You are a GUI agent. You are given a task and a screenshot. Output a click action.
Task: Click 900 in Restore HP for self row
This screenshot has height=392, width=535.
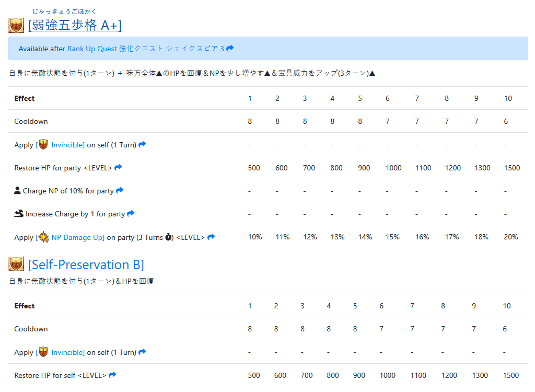tap(359, 376)
